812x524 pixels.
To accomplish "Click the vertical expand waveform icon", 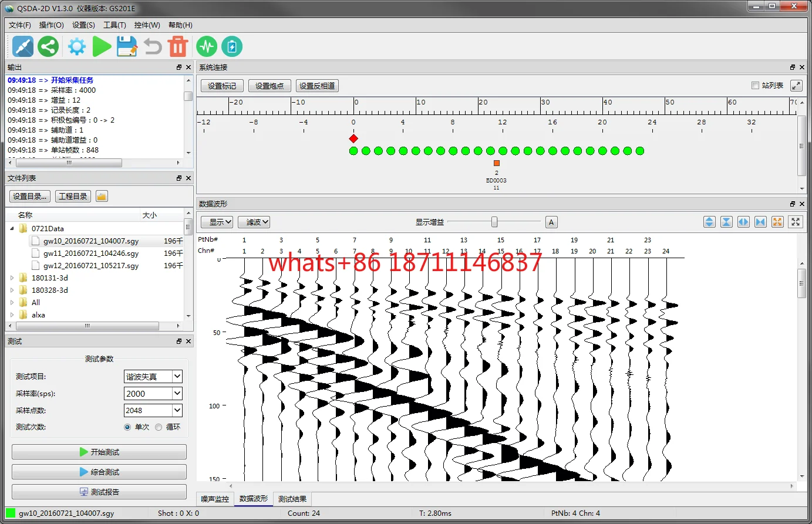I will (709, 222).
